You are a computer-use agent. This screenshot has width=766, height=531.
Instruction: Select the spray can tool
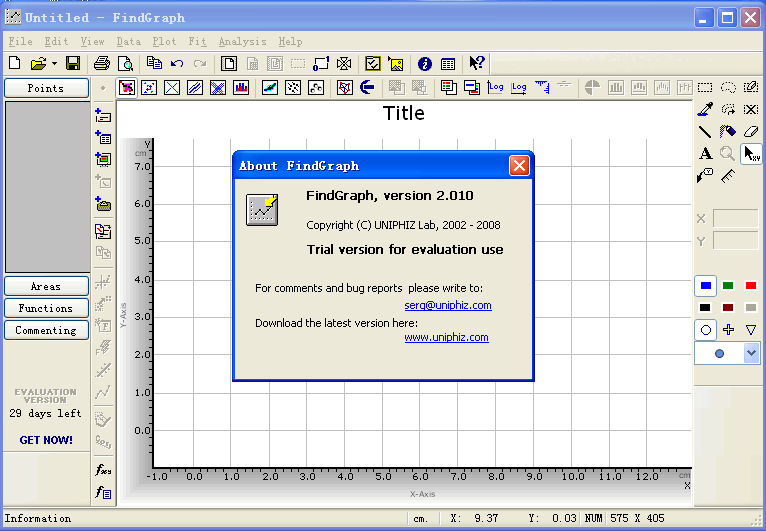(727, 131)
